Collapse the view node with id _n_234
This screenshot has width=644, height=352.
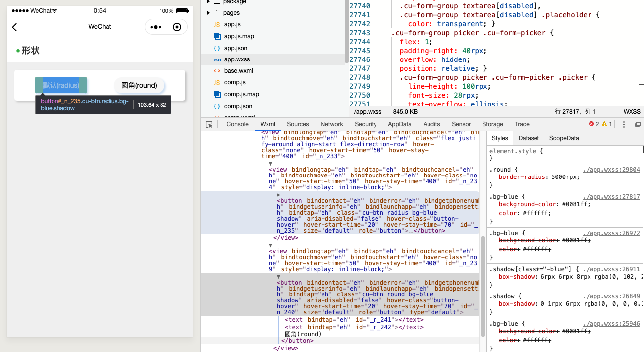(270, 164)
